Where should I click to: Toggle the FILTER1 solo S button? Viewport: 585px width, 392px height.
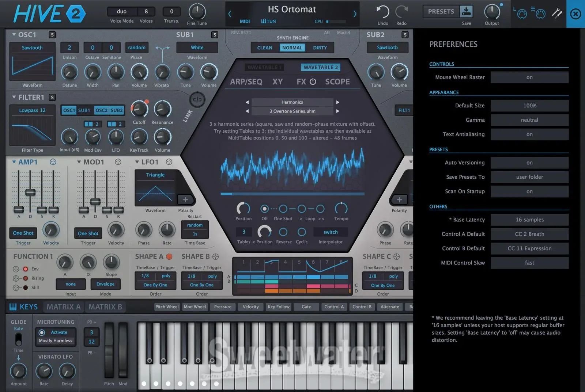52,98
